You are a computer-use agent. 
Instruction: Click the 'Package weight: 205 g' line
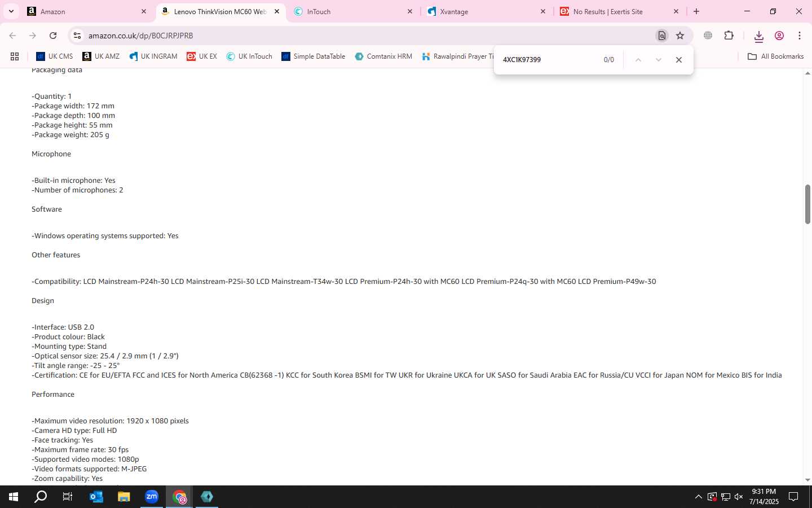tap(70, 135)
